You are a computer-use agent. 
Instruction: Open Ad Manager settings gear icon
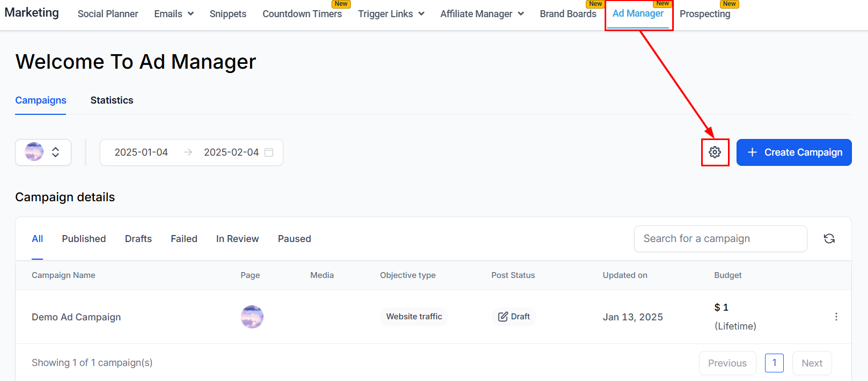[x=715, y=152]
